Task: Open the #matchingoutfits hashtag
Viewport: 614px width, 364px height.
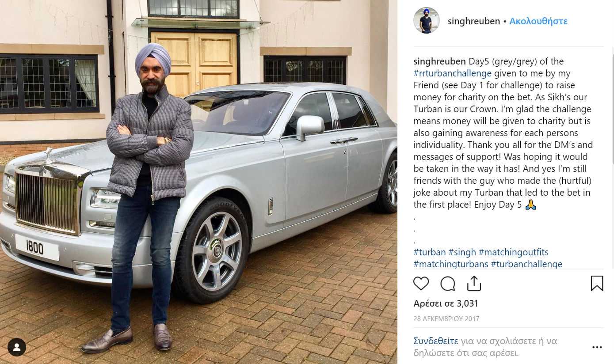Action: [513, 252]
